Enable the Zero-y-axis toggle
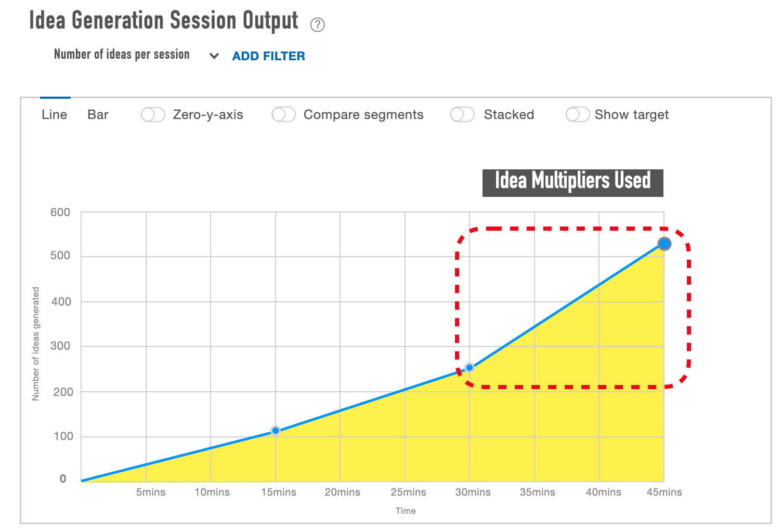782x532 pixels. 153,115
